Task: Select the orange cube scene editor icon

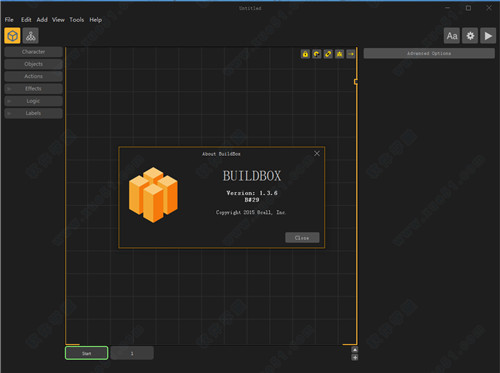Action: (12, 36)
